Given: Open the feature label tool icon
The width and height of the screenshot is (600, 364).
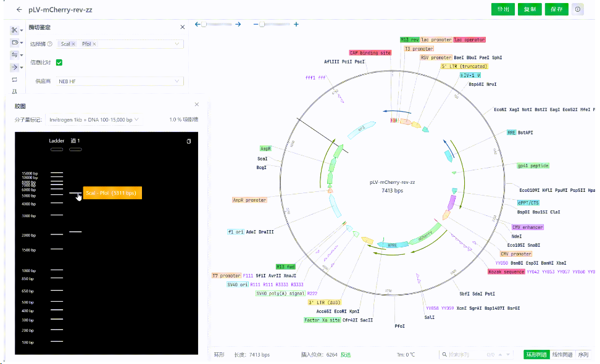Looking at the screenshot, I should pos(15,43).
